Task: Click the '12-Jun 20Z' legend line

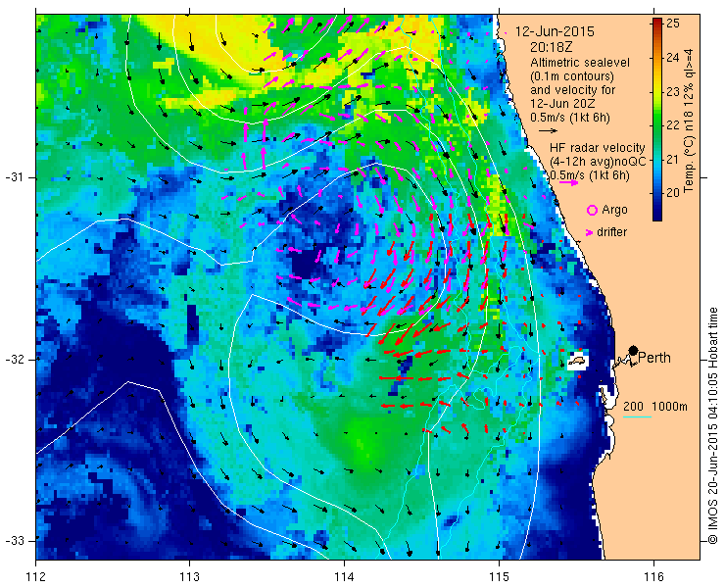Action: point(560,104)
